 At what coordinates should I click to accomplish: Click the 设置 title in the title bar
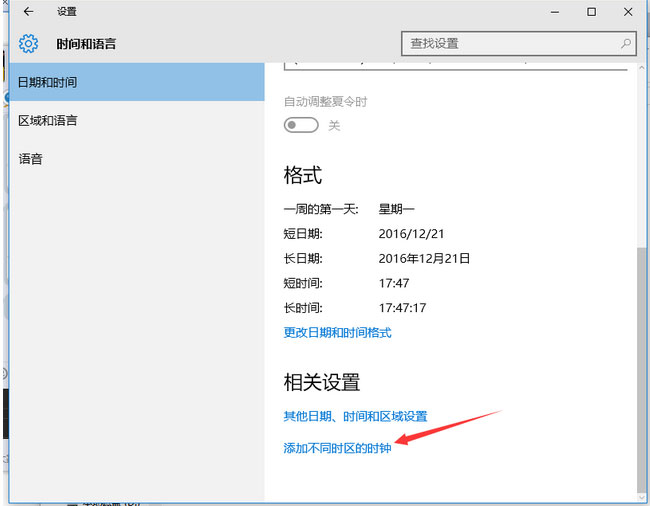tap(67, 12)
